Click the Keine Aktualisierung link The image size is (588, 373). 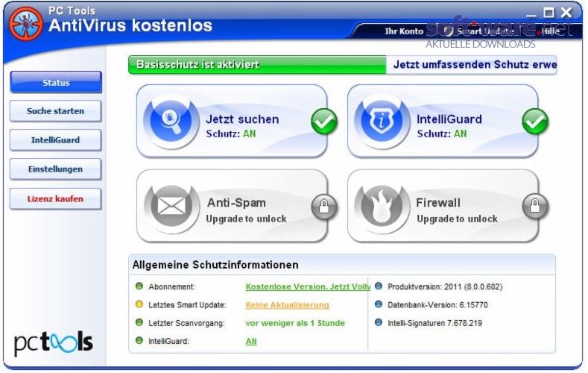click(x=287, y=305)
